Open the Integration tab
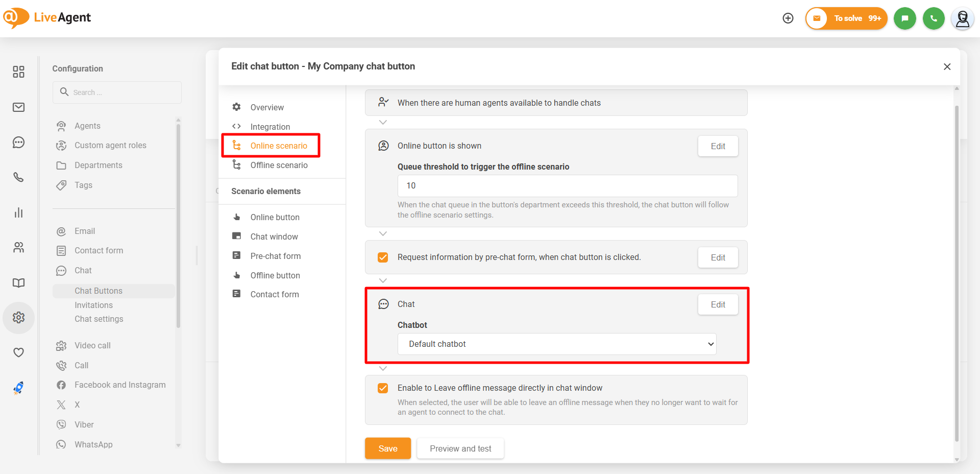This screenshot has width=980, height=474. point(270,127)
